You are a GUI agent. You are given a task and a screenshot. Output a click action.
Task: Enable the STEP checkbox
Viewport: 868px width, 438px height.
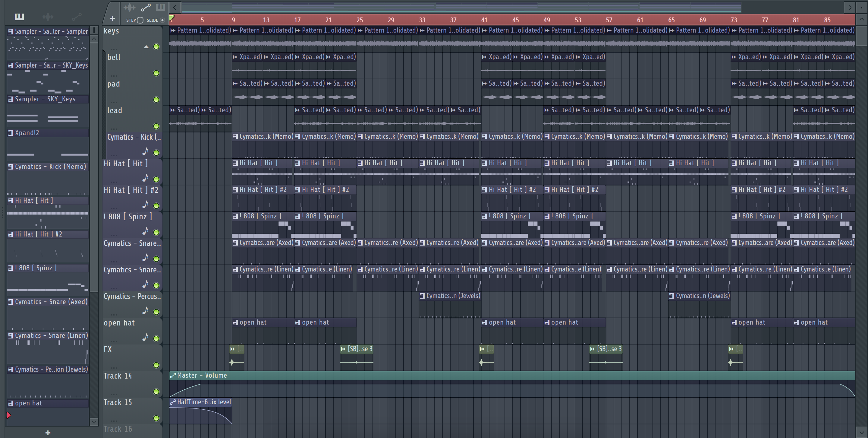[x=140, y=20]
